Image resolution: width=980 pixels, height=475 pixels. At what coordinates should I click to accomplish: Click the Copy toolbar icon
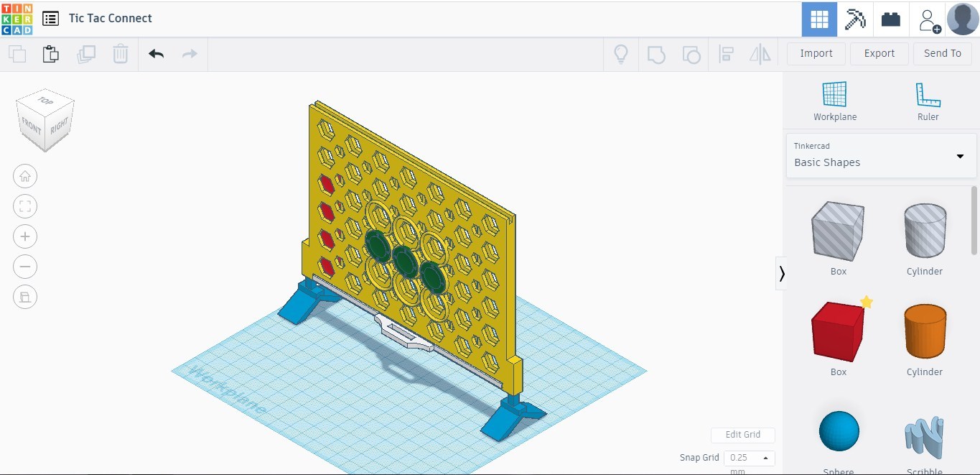point(17,54)
